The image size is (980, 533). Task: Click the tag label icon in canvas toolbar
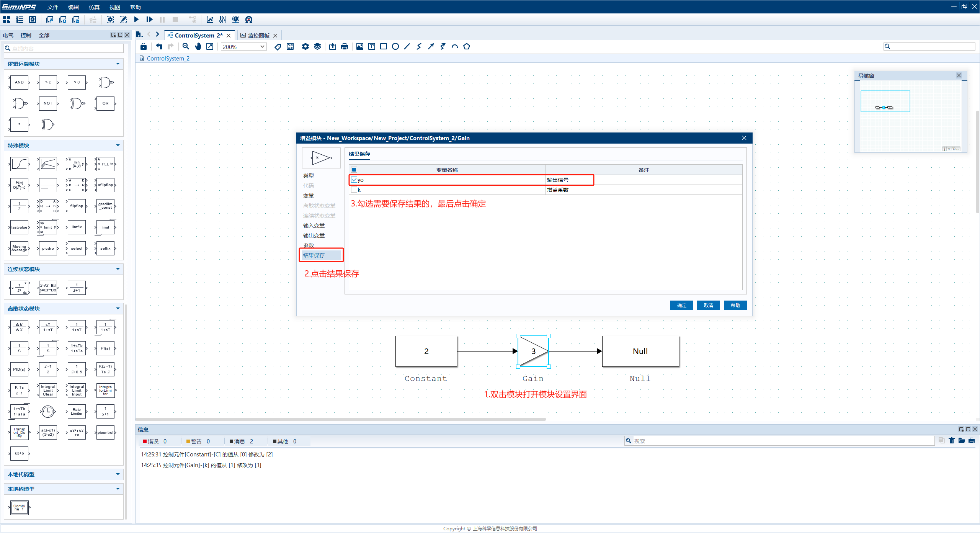pyautogui.click(x=278, y=46)
